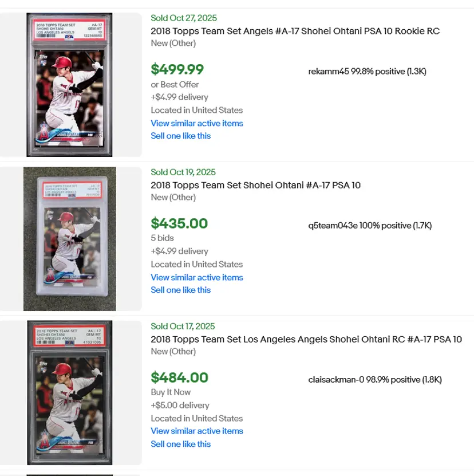The width and height of the screenshot is (474, 476).
Task: Click the $435.00 sold price
Action: [179, 223]
